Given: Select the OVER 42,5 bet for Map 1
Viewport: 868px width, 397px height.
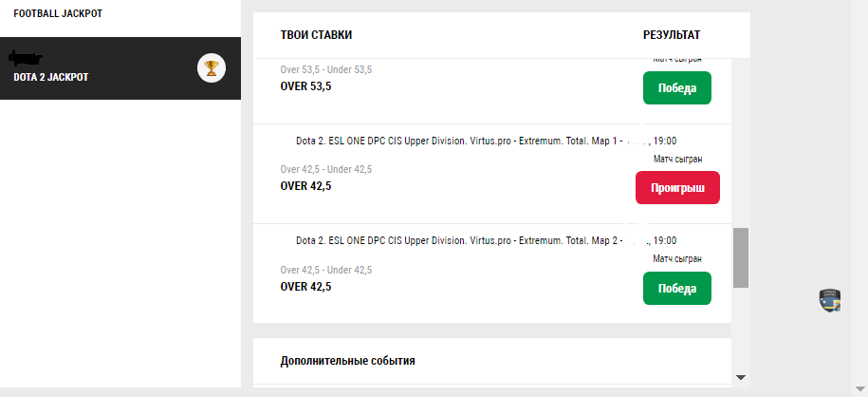Looking at the screenshot, I should tap(305, 186).
